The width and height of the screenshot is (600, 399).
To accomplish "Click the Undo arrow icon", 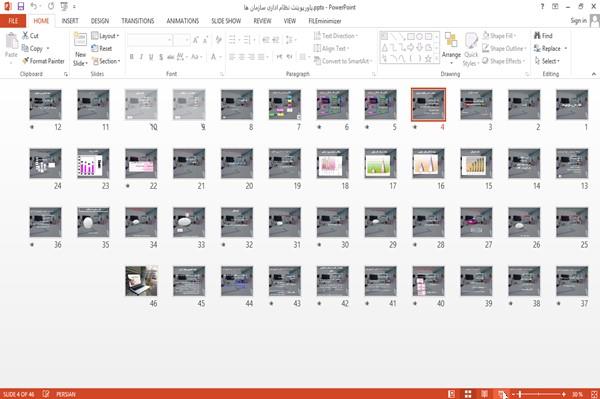I will [34, 7].
